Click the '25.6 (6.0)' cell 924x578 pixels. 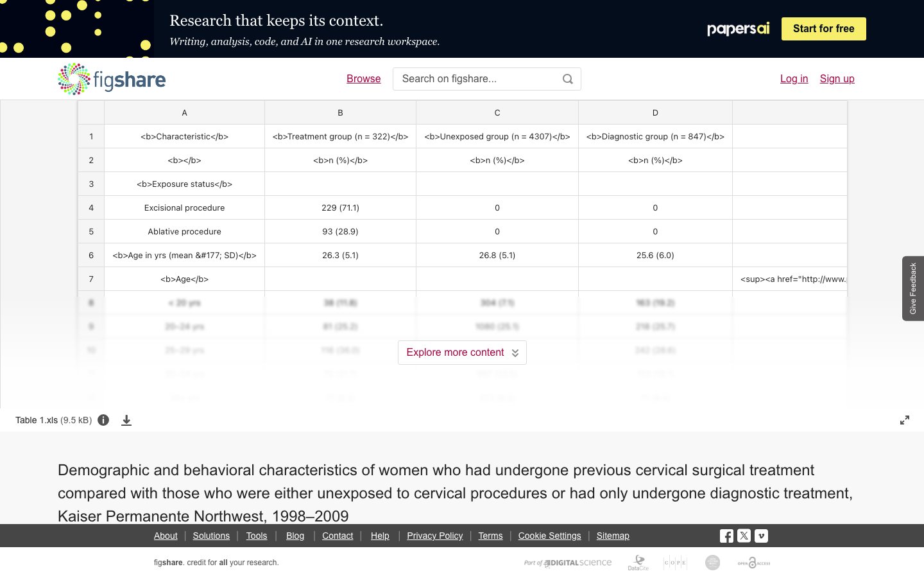point(655,255)
